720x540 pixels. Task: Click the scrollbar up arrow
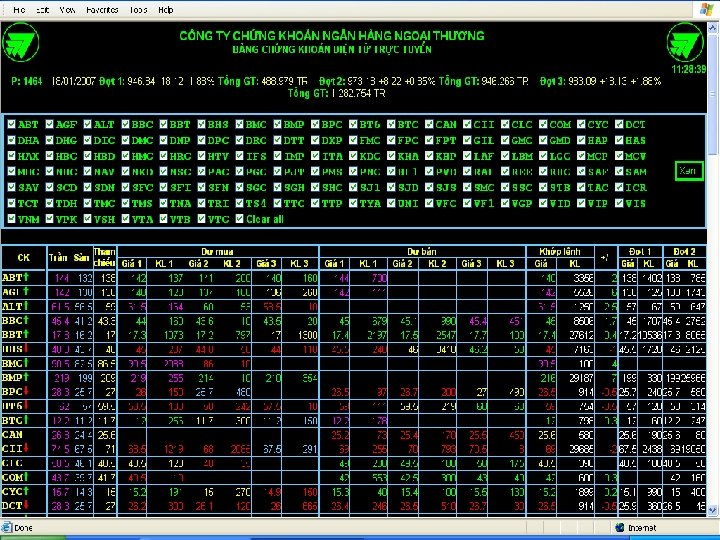[713, 28]
